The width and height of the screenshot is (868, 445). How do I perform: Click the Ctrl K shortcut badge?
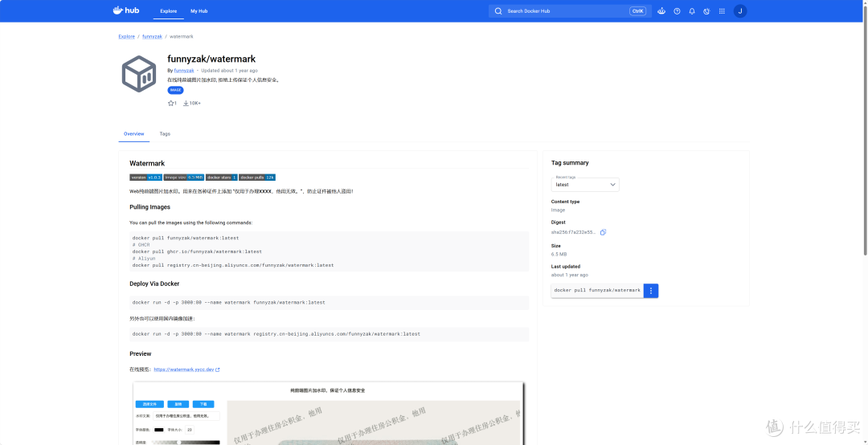pos(637,11)
